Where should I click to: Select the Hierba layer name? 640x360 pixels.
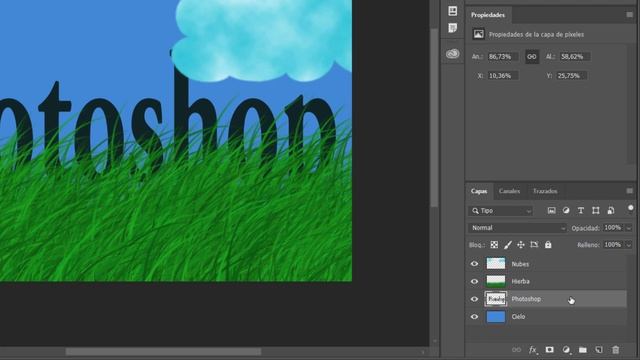520,281
